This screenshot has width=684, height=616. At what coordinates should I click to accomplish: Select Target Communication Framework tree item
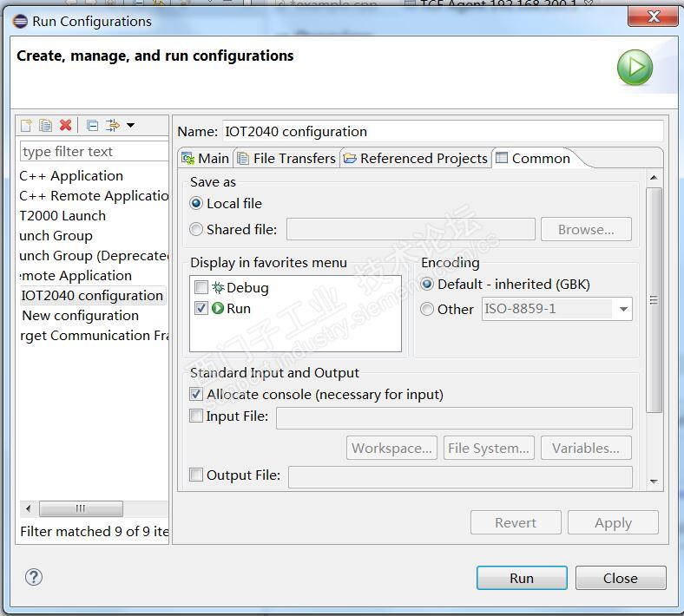click(94, 336)
